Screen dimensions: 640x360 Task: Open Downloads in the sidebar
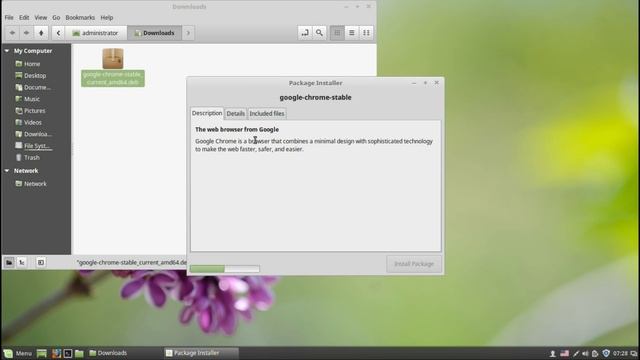(33, 134)
